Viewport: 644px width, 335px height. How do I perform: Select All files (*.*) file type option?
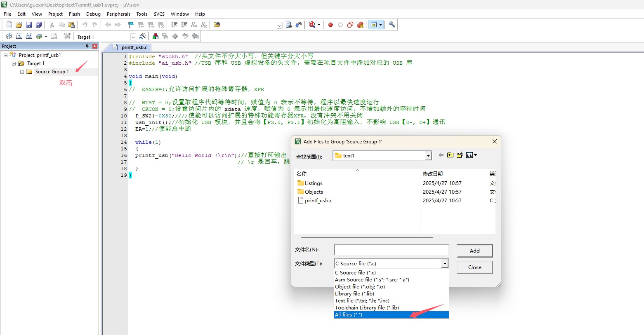tap(391, 315)
